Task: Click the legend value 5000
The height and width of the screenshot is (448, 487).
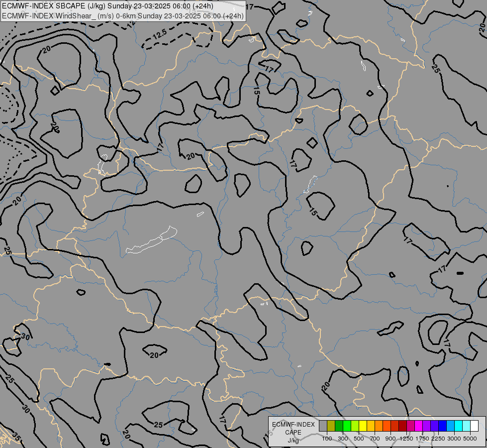Action: [x=470, y=439]
